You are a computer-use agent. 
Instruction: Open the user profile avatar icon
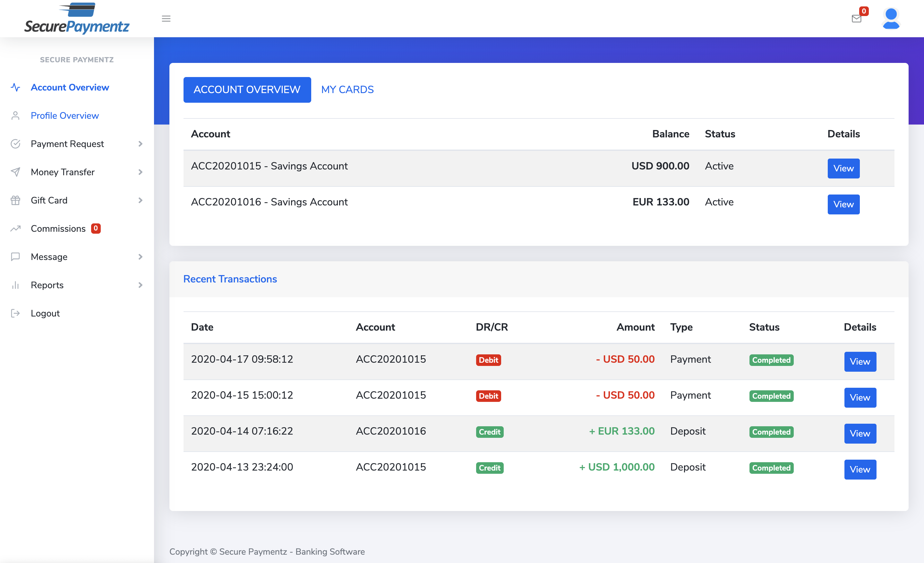(891, 18)
